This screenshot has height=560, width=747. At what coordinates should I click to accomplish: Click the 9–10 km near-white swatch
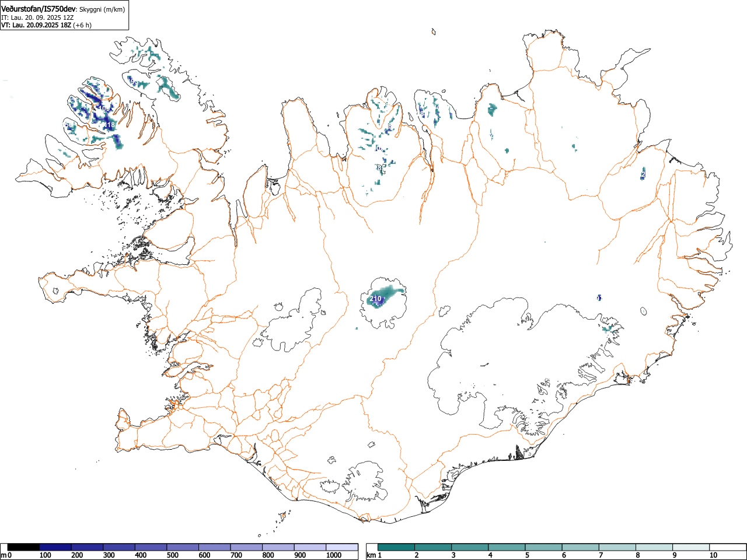coord(691,547)
